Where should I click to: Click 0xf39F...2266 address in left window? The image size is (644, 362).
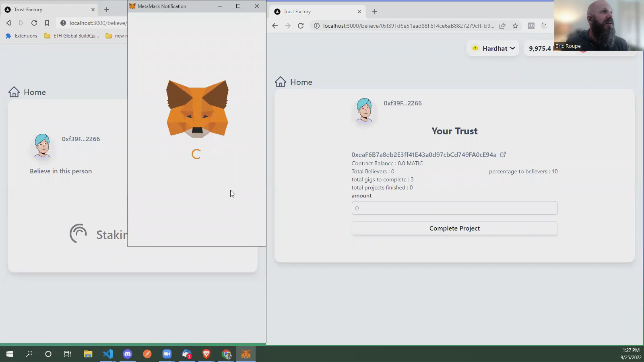pyautogui.click(x=81, y=139)
